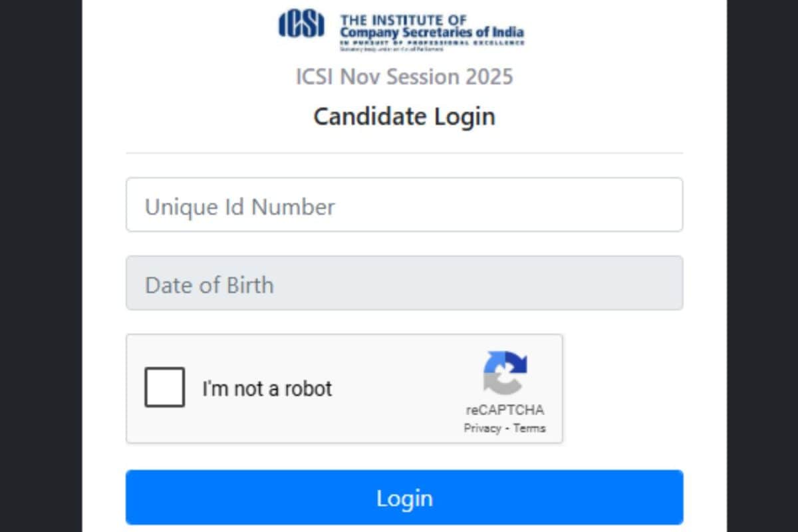Open the reCAPTCHA Privacy link
The width and height of the screenshot is (798, 532).
pyautogui.click(x=482, y=428)
